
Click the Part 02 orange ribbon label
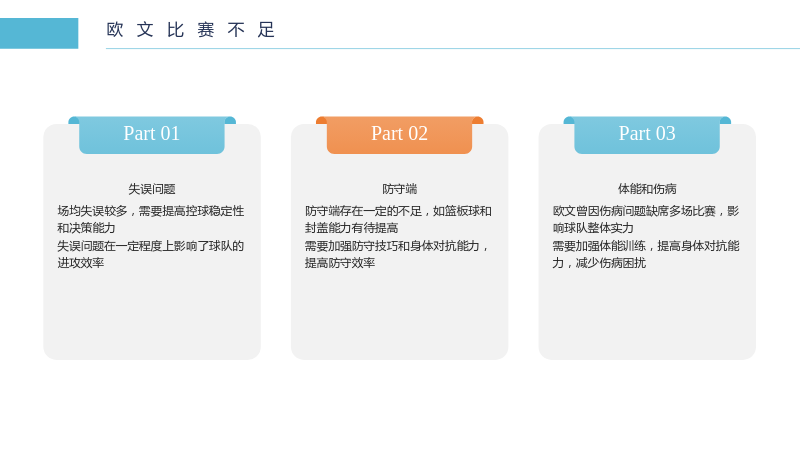pos(399,135)
